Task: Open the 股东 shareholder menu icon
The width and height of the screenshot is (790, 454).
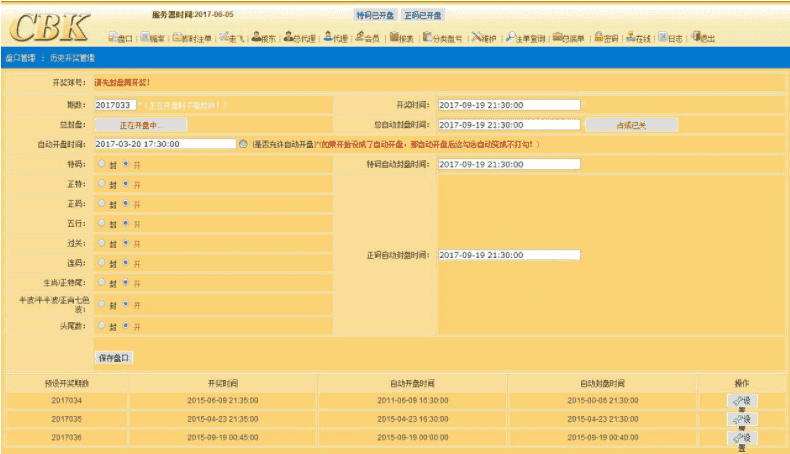Action: (256, 36)
